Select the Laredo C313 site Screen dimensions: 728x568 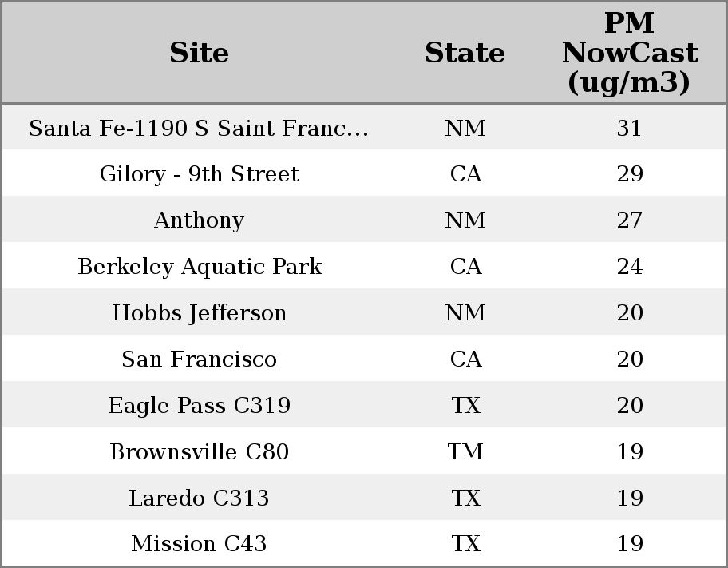tap(199, 498)
